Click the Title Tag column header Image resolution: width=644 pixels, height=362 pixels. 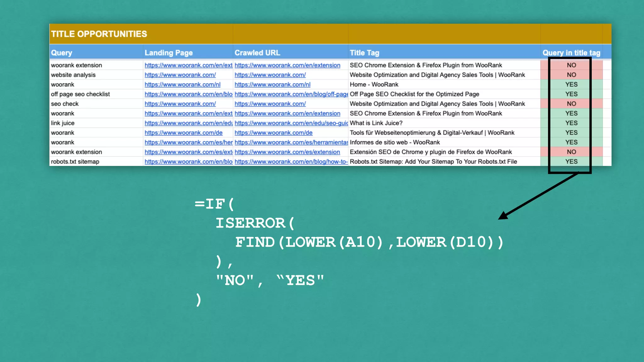point(444,52)
